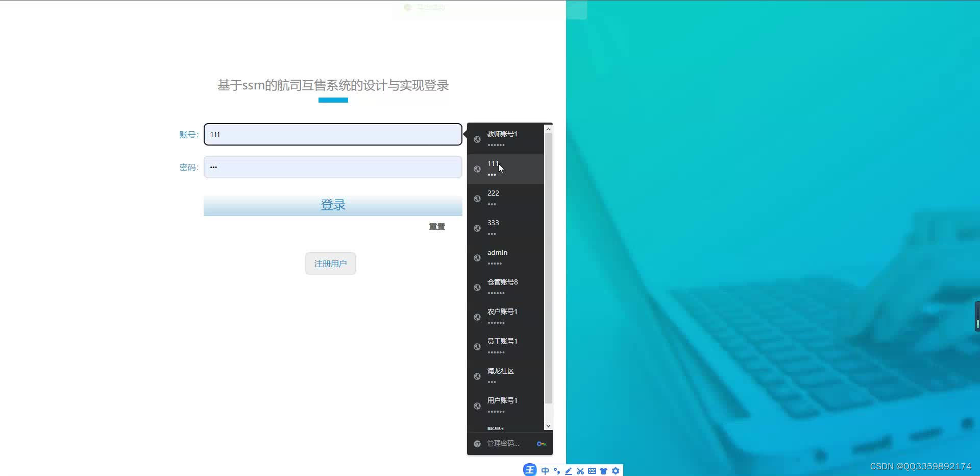Screen dimensions: 980x476
Task: Click the globe icon for 222 entry
Action: [x=477, y=199]
